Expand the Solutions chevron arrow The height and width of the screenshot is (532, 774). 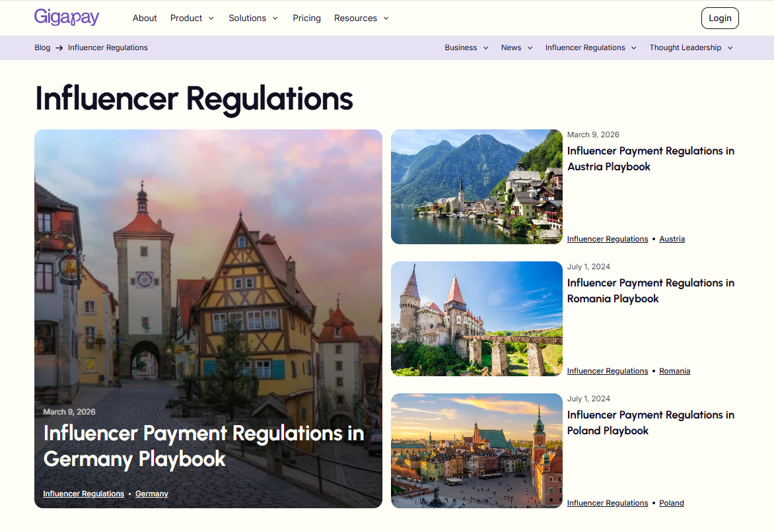coord(275,18)
